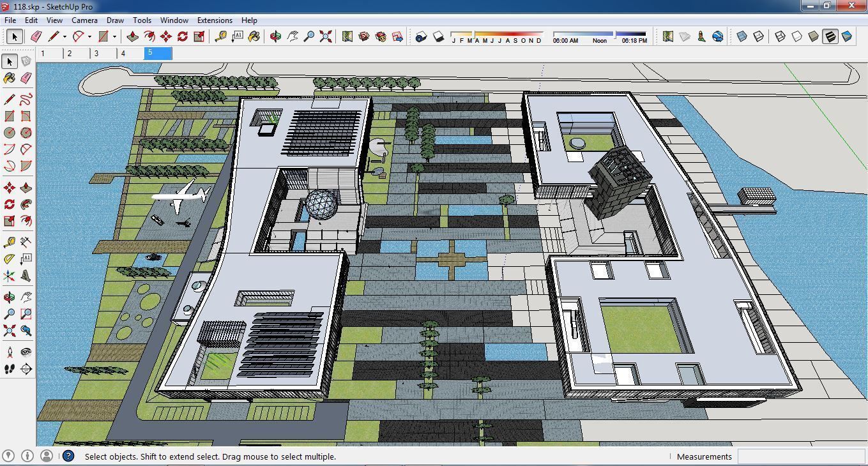The height and width of the screenshot is (466, 868).
Task: Switch to Shaded face style
Action: point(813,36)
